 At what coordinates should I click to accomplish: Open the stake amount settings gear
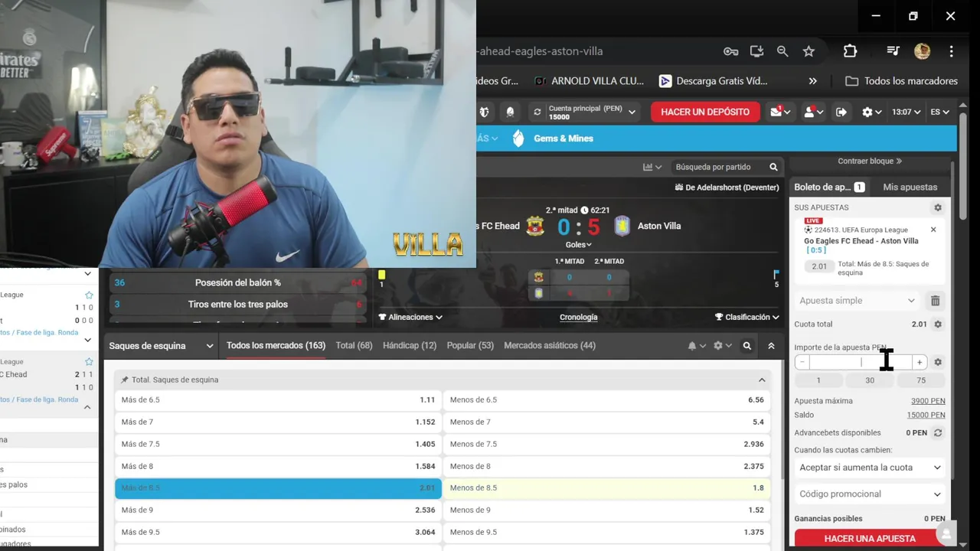(937, 362)
